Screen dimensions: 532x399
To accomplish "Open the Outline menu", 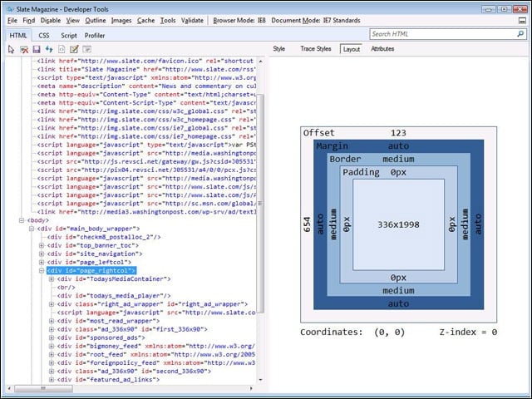I will point(96,20).
